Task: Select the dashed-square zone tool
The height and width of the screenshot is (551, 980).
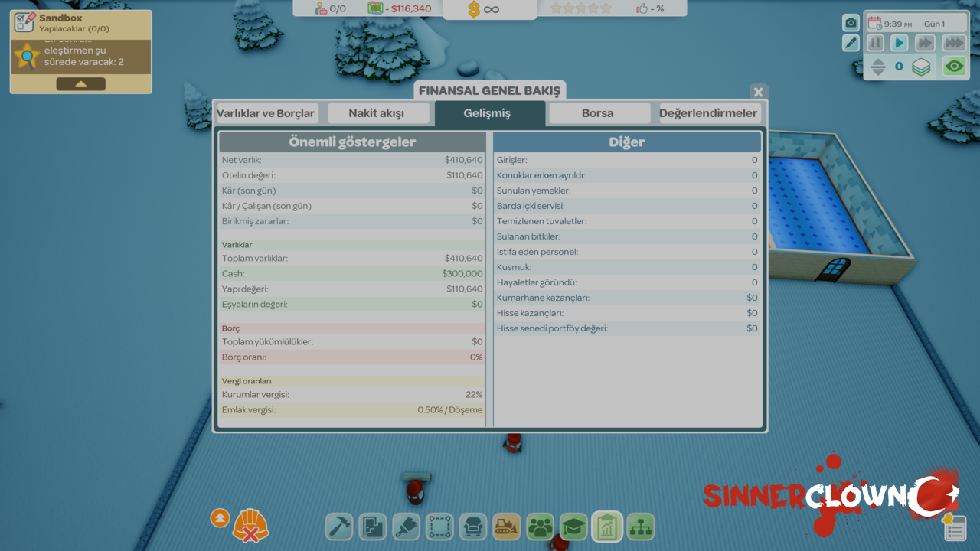Action: (439, 527)
